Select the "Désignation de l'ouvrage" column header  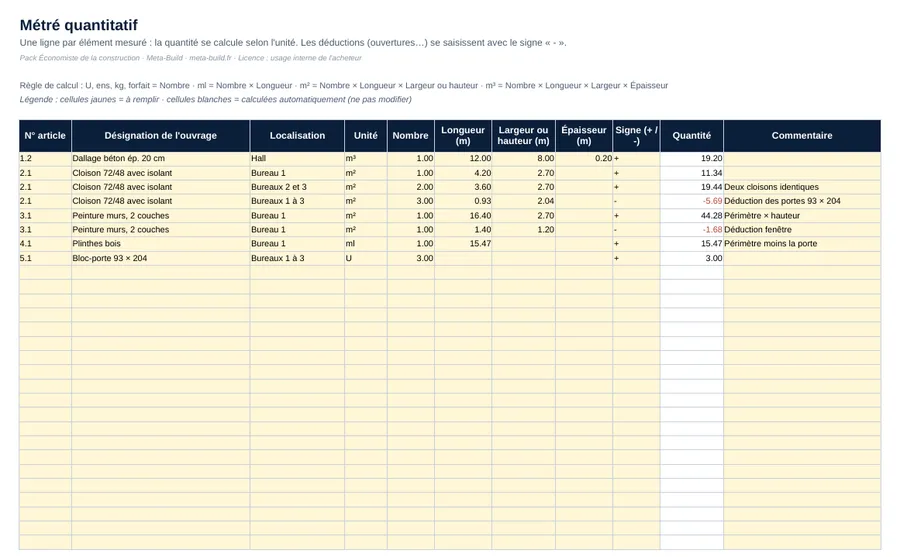click(x=161, y=136)
